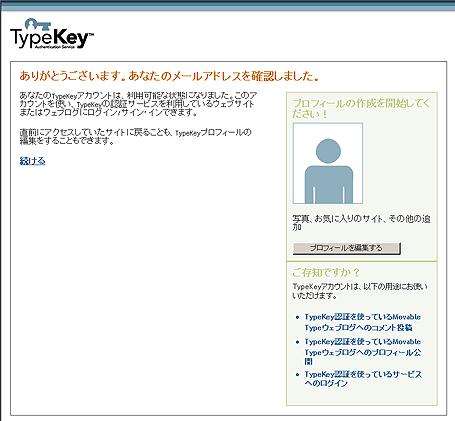This screenshot has width=455, height=421.
Task: Click the ご存知ですか? heading
Action: point(326,273)
